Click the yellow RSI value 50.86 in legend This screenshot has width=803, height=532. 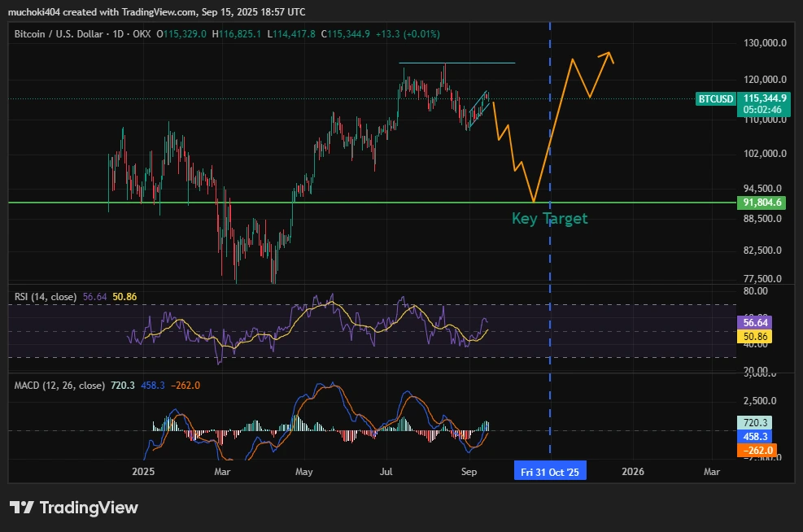point(124,297)
